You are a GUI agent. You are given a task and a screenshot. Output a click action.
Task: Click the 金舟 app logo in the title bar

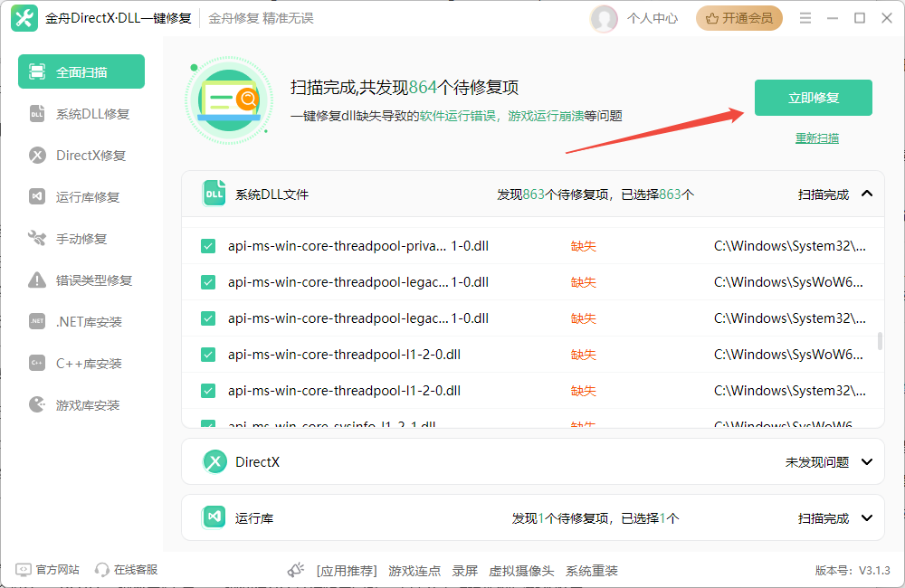(x=24, y=18)
